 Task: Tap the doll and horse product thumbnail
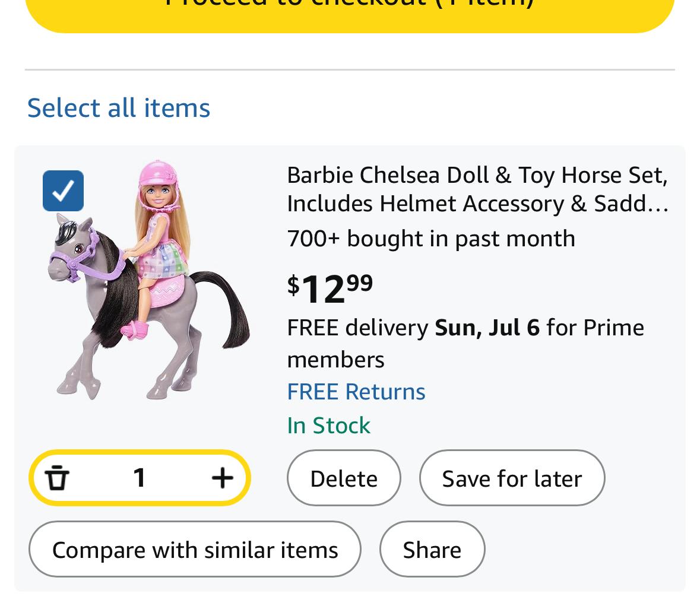(148, 280)
